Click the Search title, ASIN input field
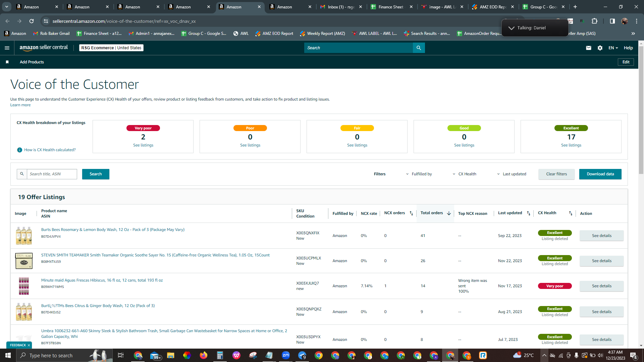The image size is (644, 362). tap(52, 174)
